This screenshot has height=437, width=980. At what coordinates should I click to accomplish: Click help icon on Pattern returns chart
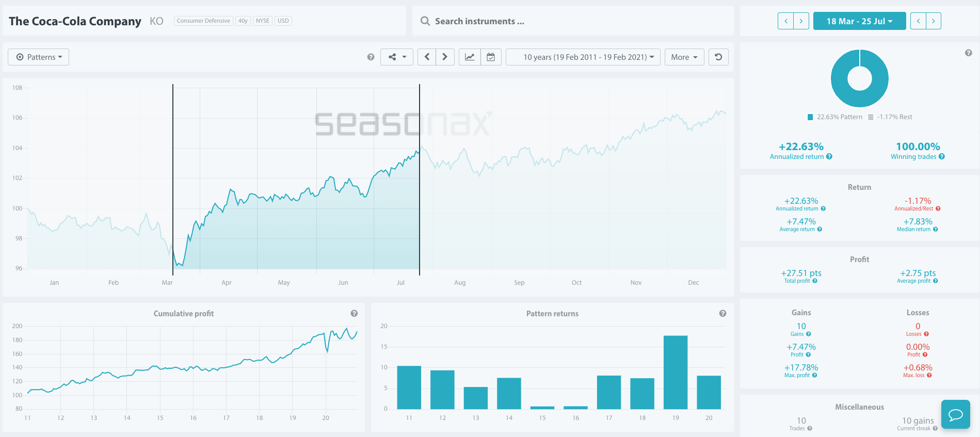tap(722, 314)
